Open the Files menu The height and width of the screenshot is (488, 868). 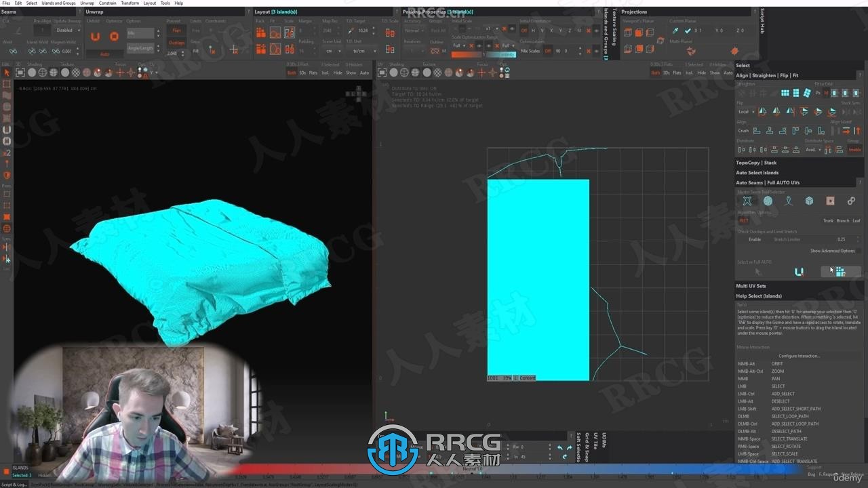[6, 3]
